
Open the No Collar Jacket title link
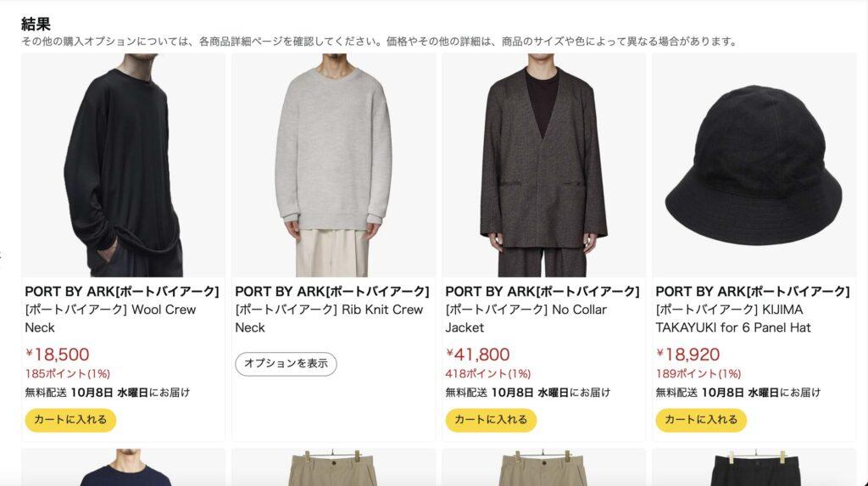click(526, 319)
